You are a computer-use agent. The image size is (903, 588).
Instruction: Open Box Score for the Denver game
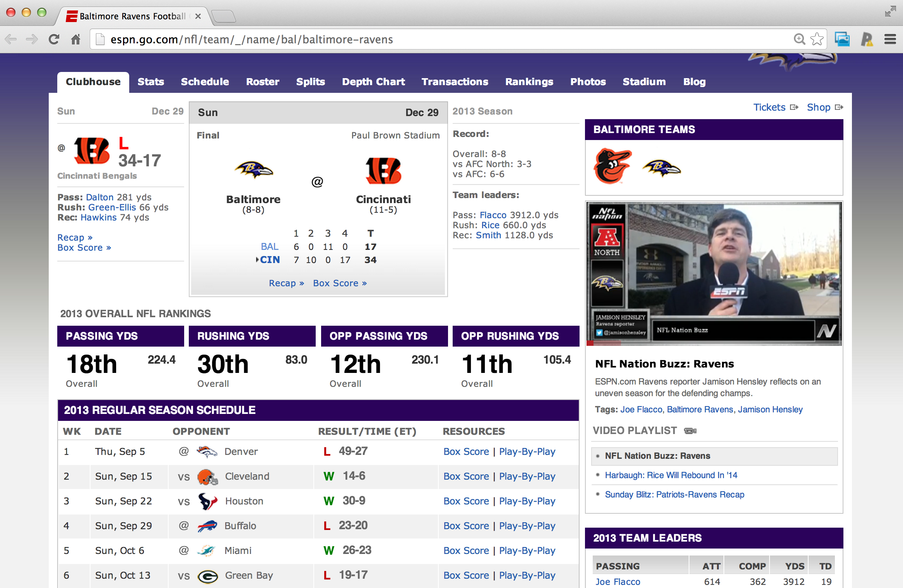click(466, 451)
